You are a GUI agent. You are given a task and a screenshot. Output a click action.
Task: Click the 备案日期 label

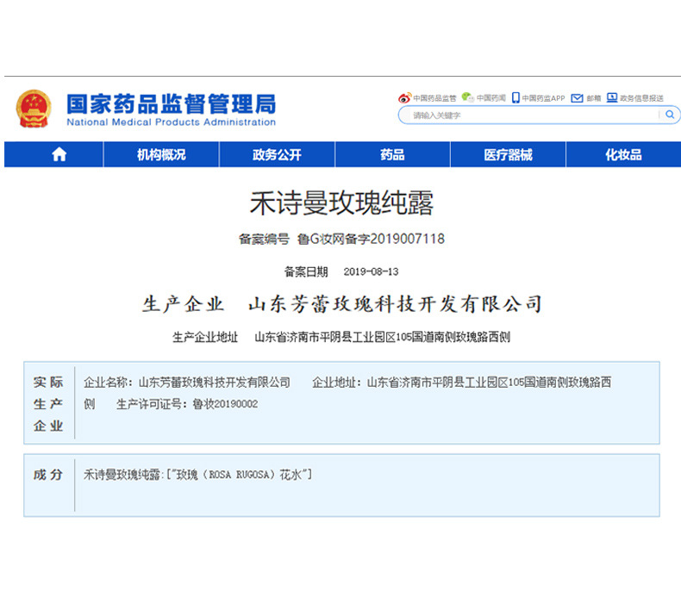[306, 271]
